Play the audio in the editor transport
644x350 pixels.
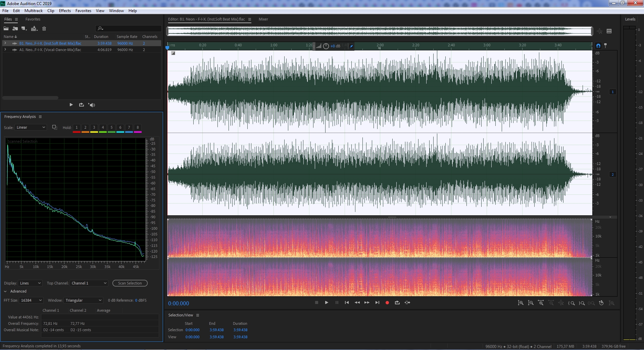327,303
